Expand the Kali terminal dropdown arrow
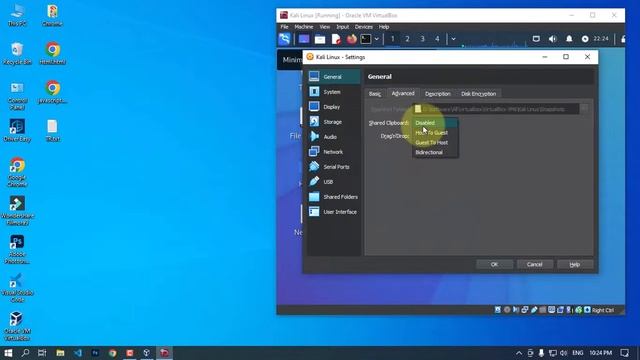Viewport: 640px width, 360px height. click(377, 39)
